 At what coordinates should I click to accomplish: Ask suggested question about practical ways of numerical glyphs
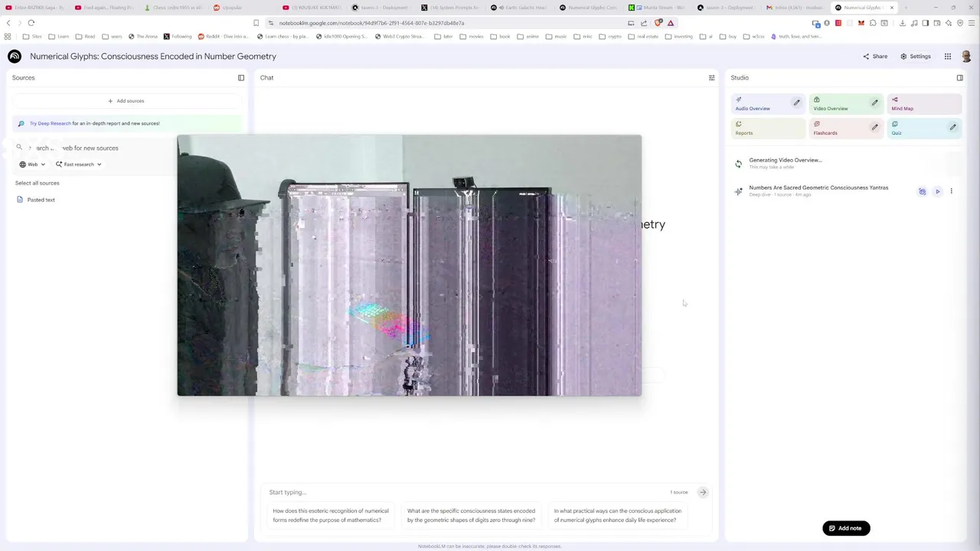coord(617,516)
